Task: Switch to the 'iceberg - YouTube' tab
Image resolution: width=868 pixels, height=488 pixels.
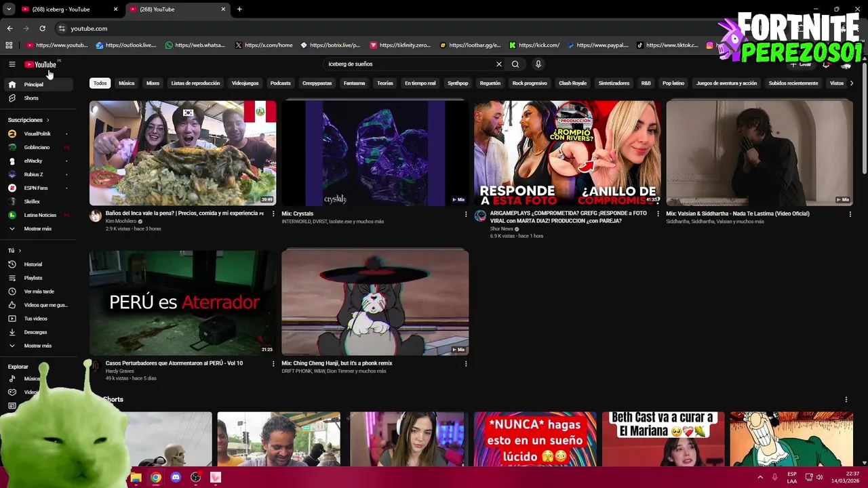Action: pyautogui.click(x=69, y=9)
